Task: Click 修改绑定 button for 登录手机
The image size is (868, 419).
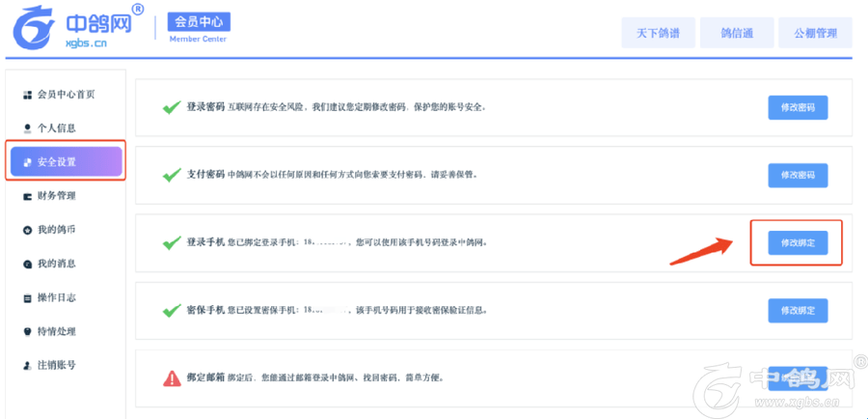Action: 798,243
